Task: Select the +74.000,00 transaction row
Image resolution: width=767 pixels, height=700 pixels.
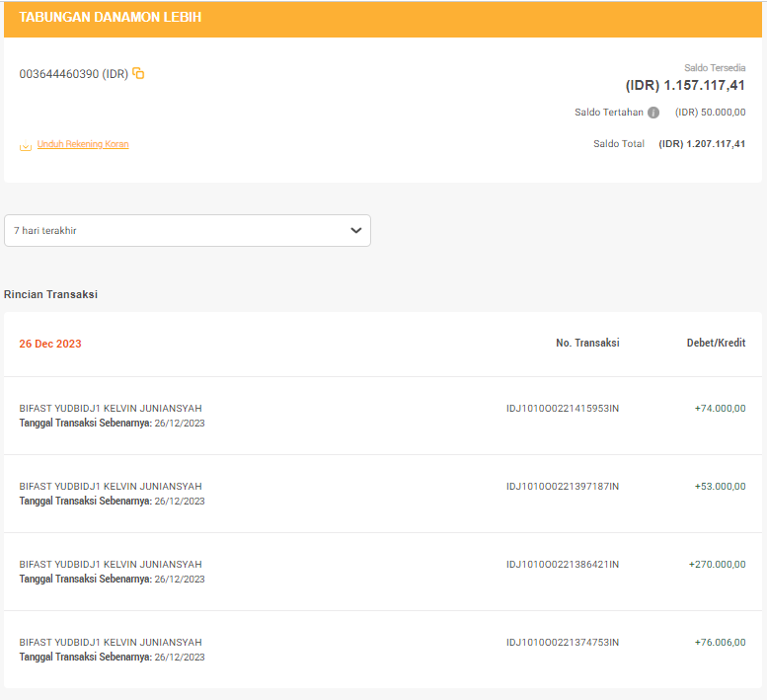Action: click(383, 416)
